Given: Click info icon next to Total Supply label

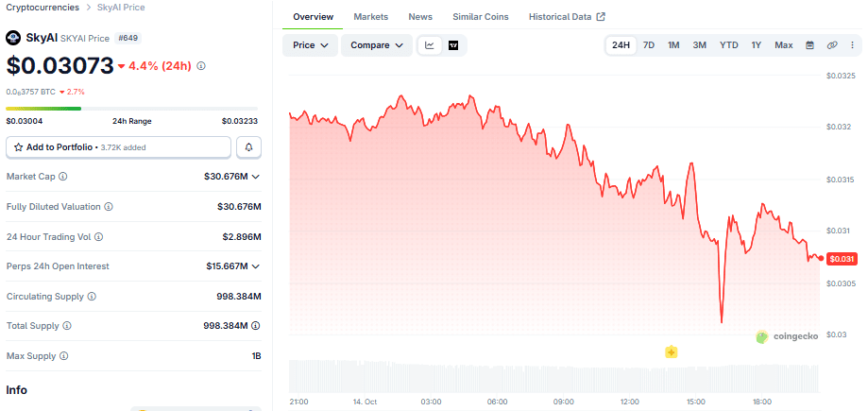Looking at the screenshot, I should 67,326.
